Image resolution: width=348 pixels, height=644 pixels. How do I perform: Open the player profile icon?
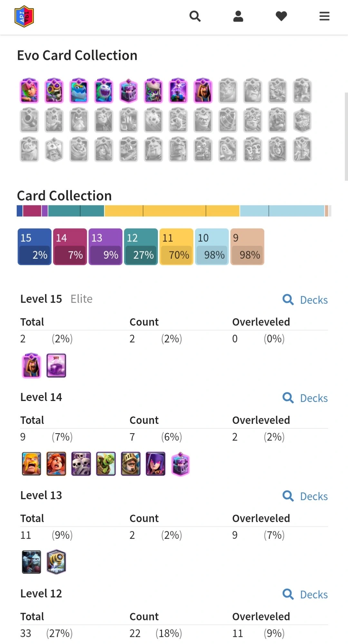238,16
